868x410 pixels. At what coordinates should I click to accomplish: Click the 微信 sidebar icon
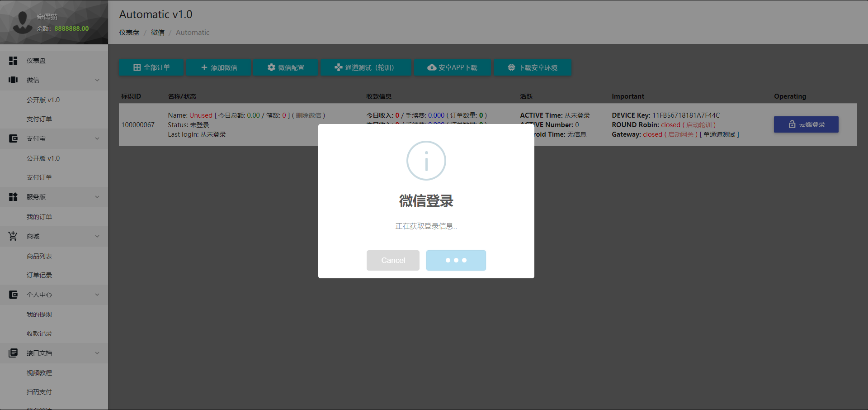pos(13,80)
